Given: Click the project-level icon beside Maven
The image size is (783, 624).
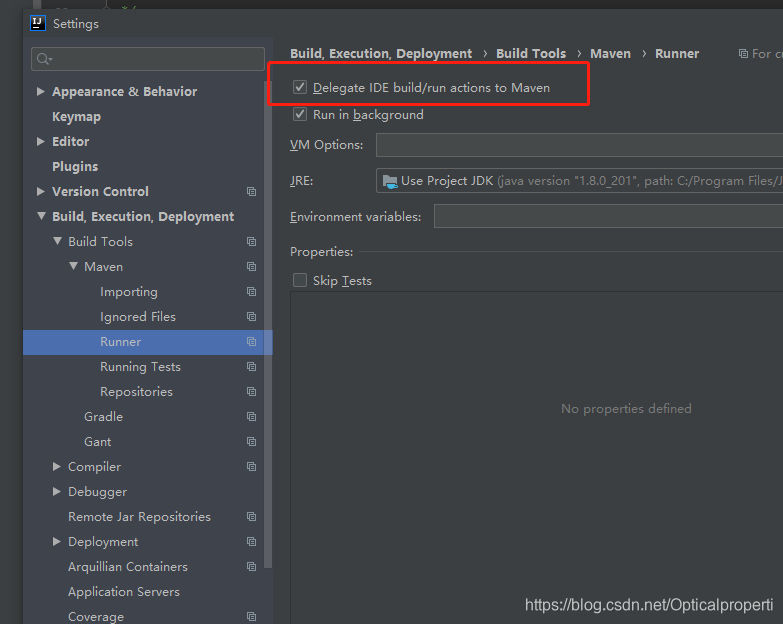Looking at the screenshot, I should [252, 267].
